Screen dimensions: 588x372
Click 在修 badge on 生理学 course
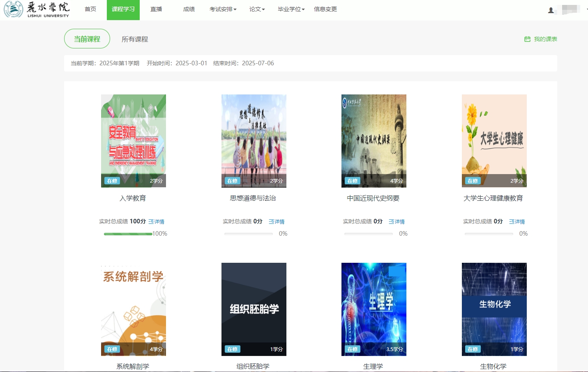tap(353, 349)
